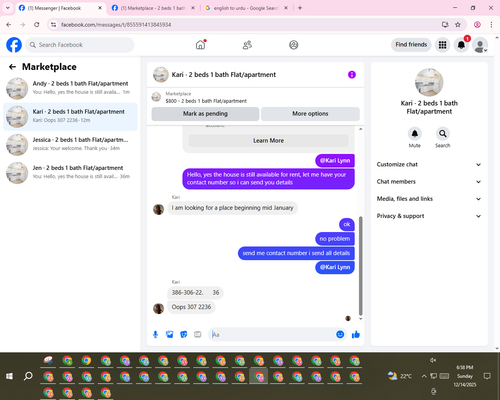Click the Search Facebook field
This screenshot has height=400, width=500.
point(80,45)
